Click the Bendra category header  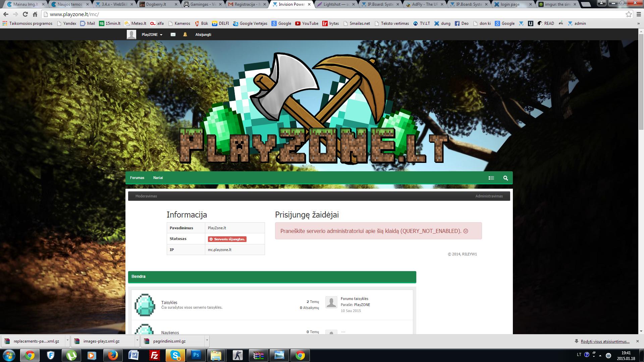point(272,277)
